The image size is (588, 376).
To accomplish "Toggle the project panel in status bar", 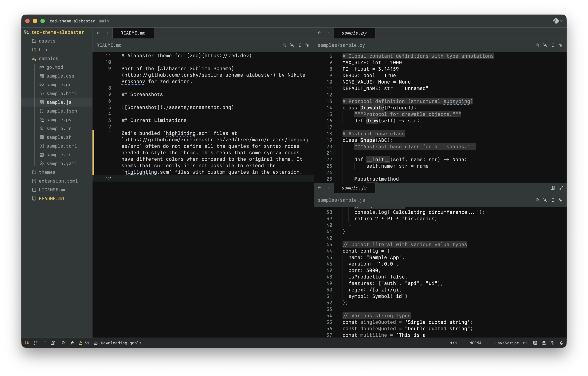I will click(x=27, y=343).
